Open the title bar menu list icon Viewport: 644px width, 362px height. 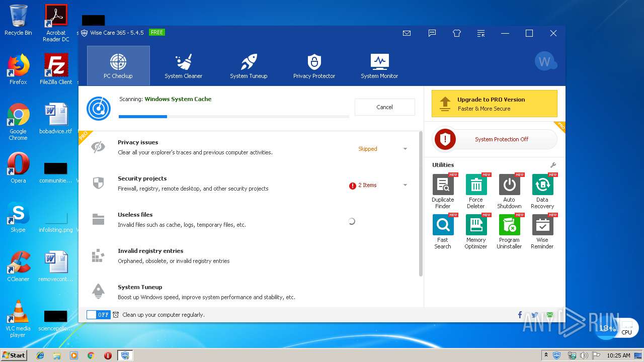tap(481, 33)
